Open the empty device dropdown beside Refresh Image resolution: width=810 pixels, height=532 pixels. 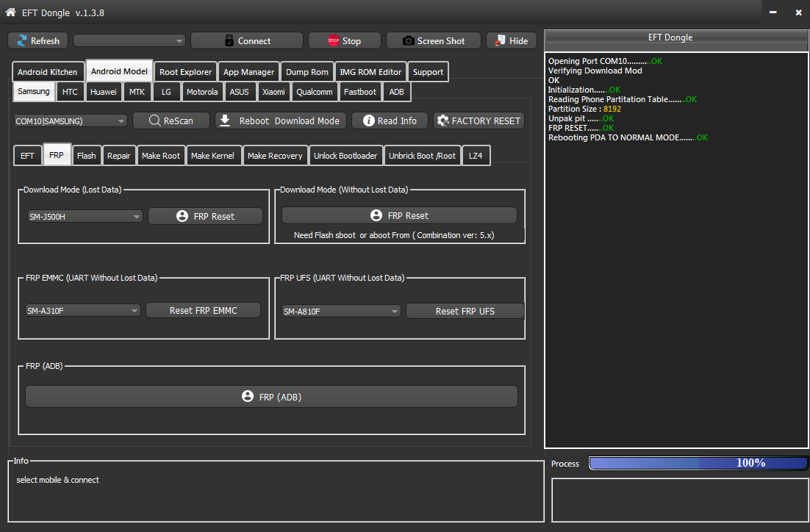click(x=129, y=41)
